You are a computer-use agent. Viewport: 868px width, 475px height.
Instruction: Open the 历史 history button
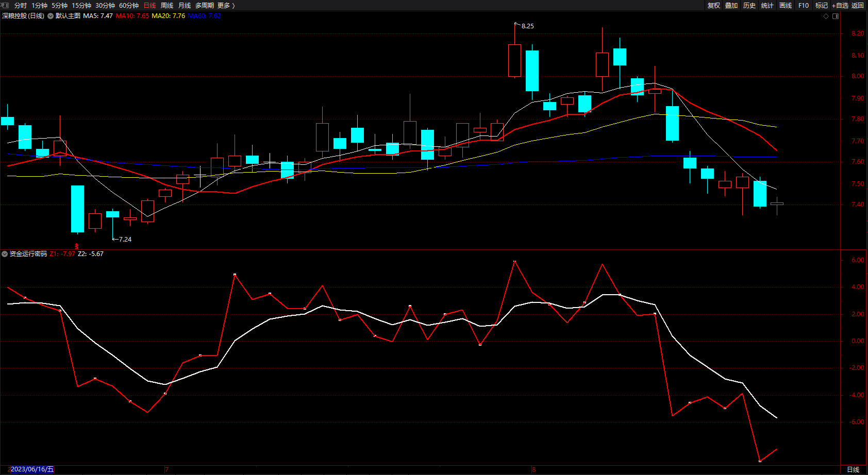(749, 6)
